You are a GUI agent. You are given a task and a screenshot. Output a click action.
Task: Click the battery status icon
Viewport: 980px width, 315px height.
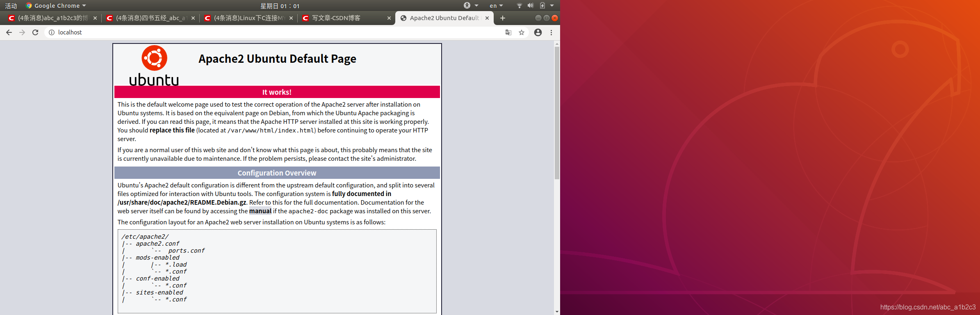(x=542, y=6)
